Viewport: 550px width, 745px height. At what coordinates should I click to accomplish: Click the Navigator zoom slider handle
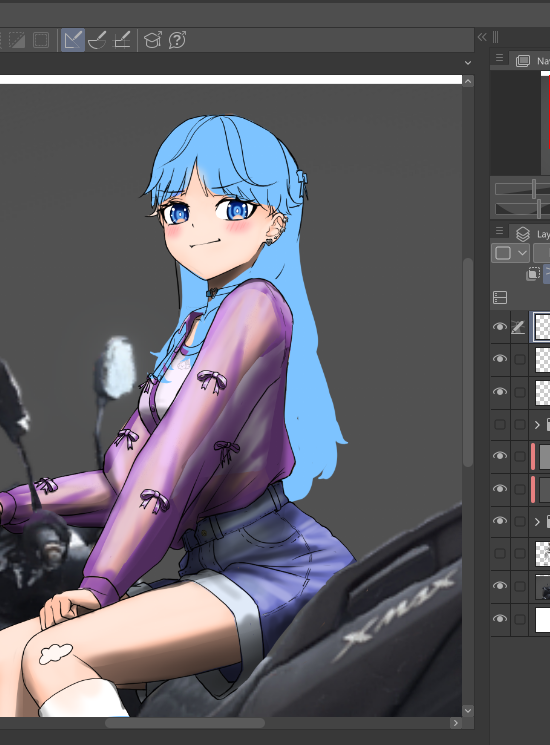[x=534, y=189]
